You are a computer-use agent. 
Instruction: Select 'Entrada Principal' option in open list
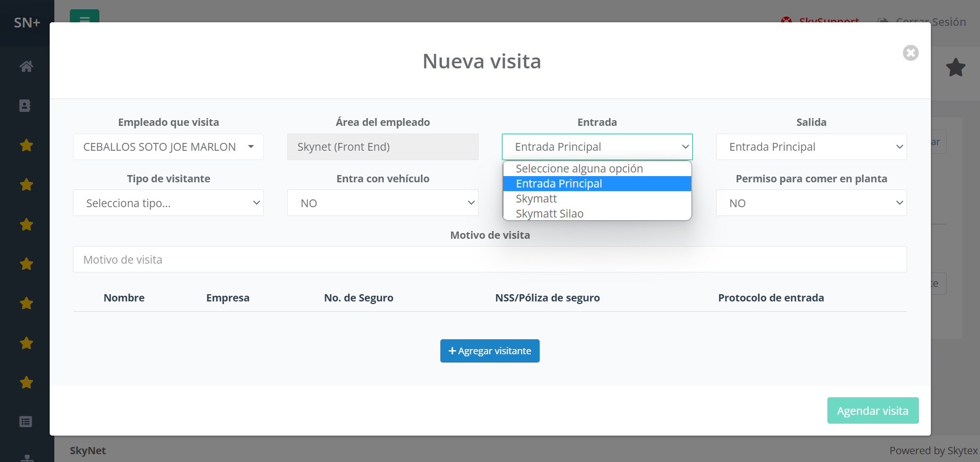pos(597,184)
